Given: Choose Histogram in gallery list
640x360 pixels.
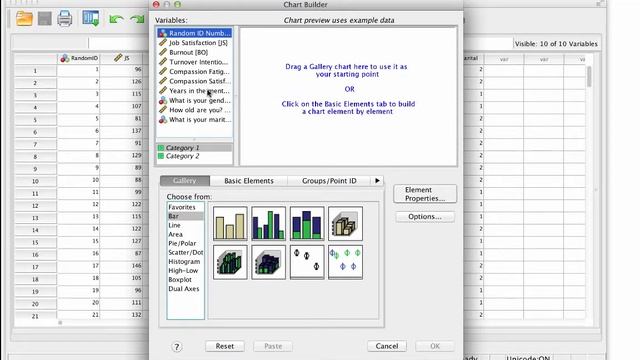Looking at the screenshot, I should [185, 262].
